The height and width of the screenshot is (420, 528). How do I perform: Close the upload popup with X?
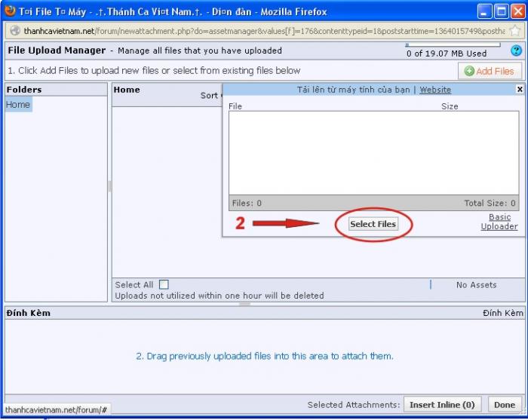[519, 89]
